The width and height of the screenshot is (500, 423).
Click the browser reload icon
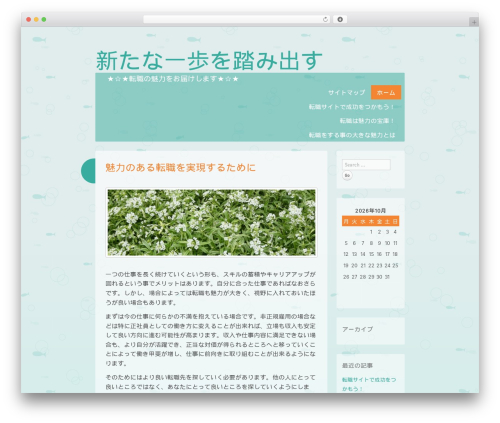pos(325,19)
